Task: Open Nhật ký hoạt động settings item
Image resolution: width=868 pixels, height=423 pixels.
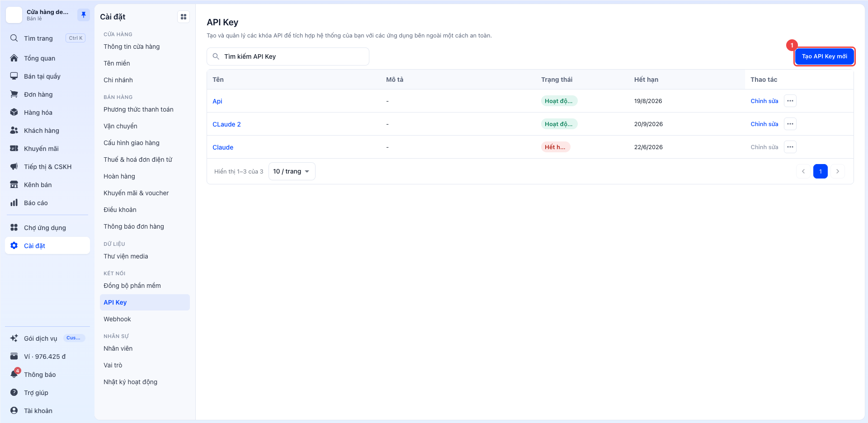Action: [145, 382]
